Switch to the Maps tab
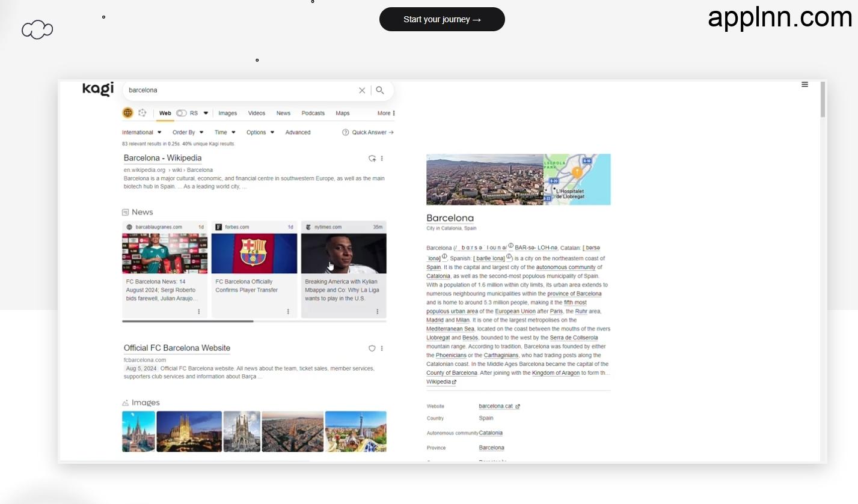858x504 pixels. click(343, 113)
